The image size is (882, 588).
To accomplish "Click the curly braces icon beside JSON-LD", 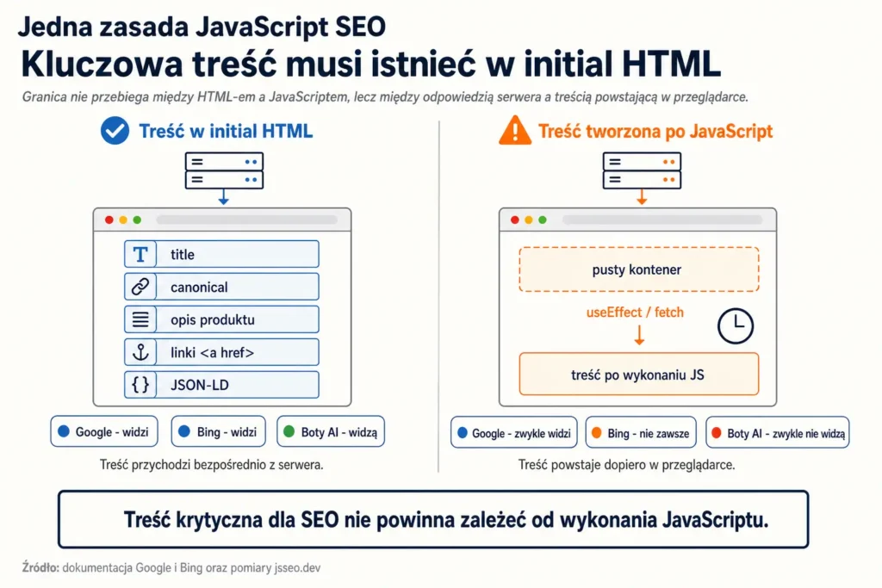I will pos(140,385).
